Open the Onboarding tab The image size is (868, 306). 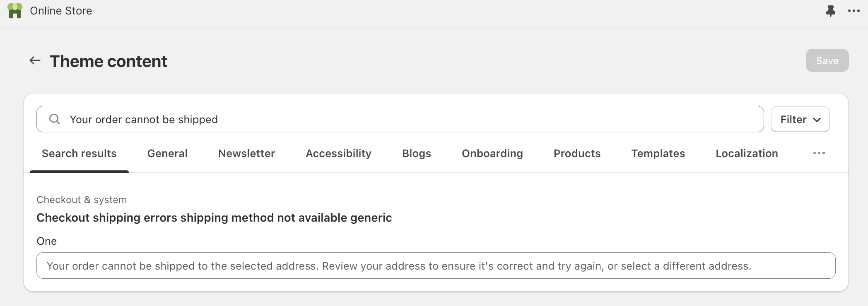492,153
